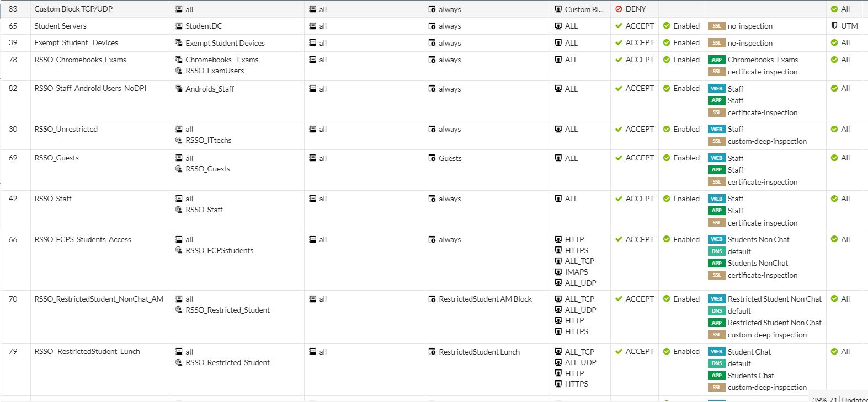Click the DENY icon on Custom Block policy
868x402 pixels.
click(619, 9)
